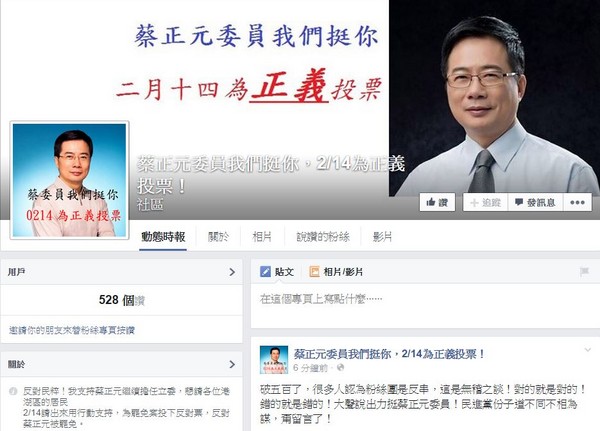Open the post author's small avatar
Screen dimensions: 600x431
click(x=274, y=359)
